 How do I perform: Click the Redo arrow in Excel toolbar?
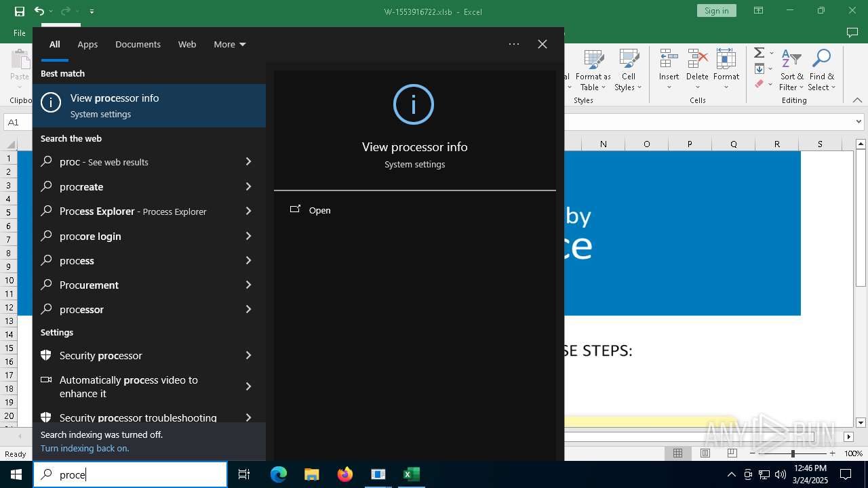click(65, 11)
